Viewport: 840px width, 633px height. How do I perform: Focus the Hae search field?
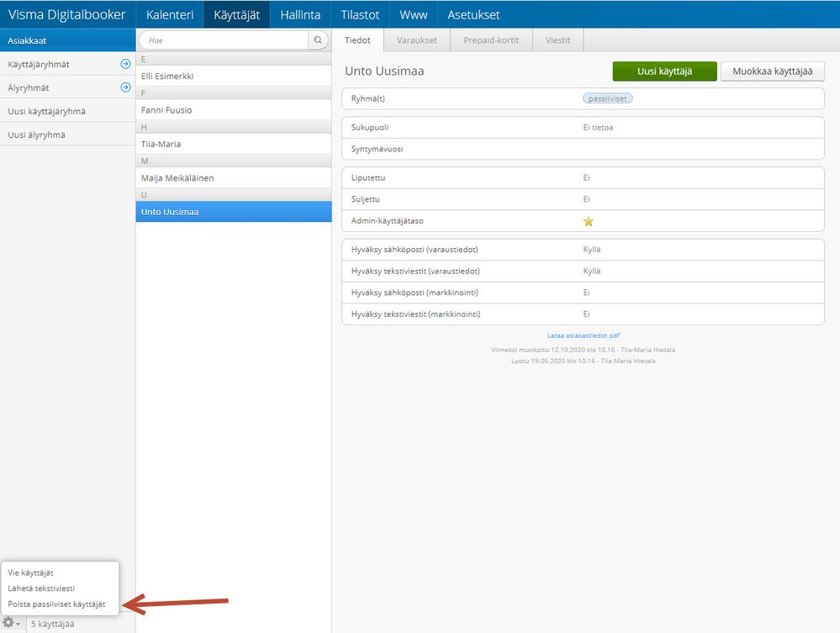pyautogui.click(x=224, y=40)
